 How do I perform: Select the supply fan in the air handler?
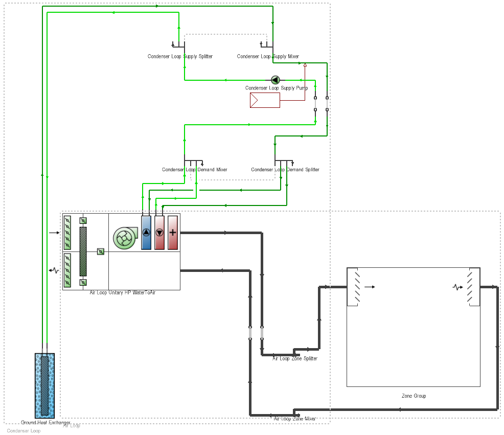[x=123, y=238]
